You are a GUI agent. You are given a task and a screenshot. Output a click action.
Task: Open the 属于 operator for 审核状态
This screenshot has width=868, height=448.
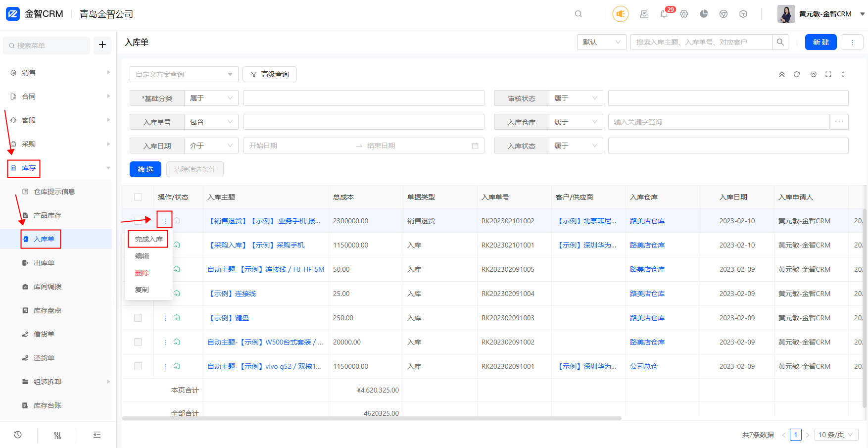[x=576, y=98]
